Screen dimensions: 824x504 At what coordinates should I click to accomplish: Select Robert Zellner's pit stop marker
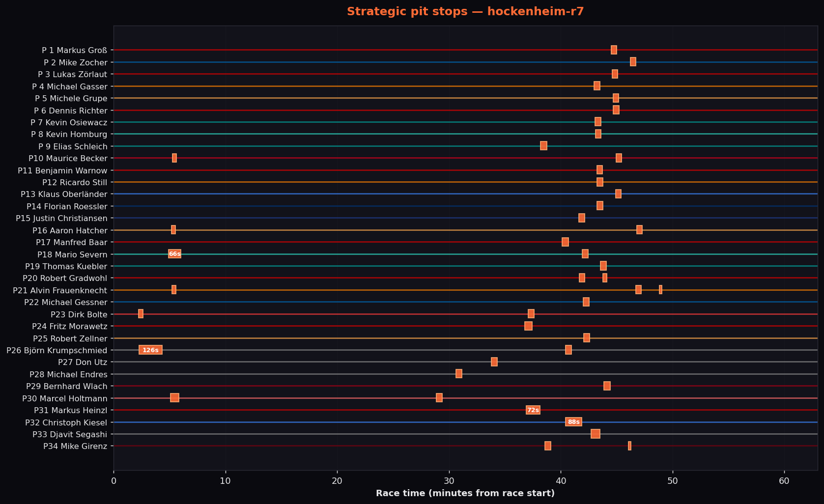(x=587, y=338)
